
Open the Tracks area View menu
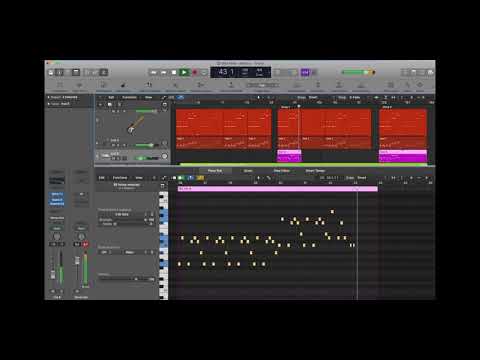tap(148, 97)
